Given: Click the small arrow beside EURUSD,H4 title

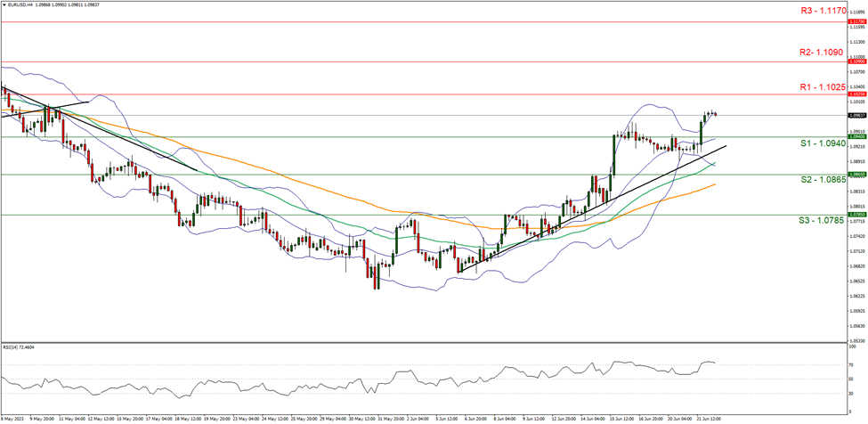Looking at the screenshot, I should (4, 4).
